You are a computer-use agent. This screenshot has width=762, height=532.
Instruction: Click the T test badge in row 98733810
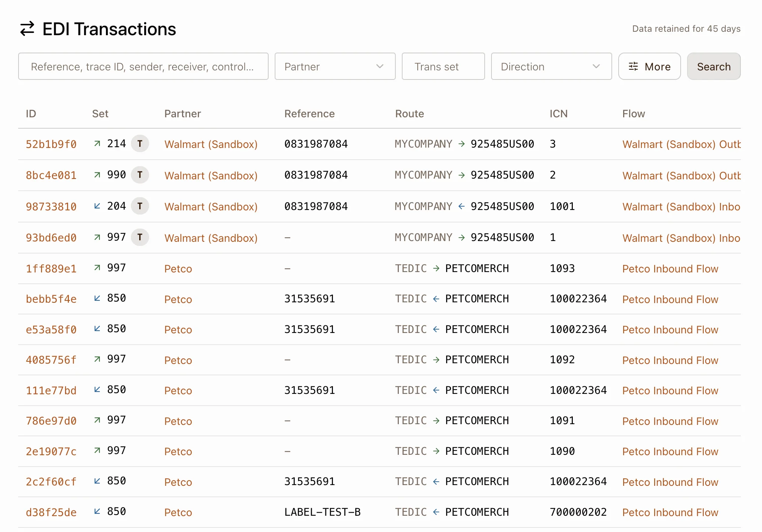click(140, 206)
